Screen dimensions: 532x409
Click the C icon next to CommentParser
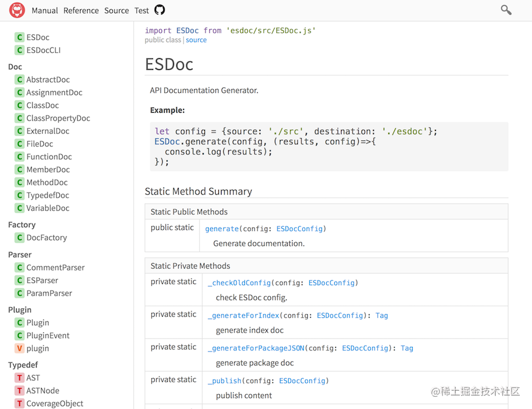click(19, 267)
